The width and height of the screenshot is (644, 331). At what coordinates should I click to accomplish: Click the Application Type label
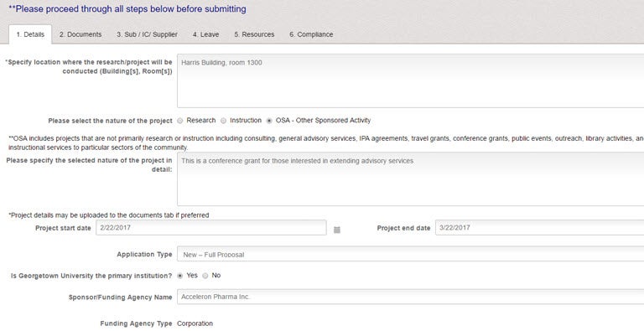(x=144, y=254)
